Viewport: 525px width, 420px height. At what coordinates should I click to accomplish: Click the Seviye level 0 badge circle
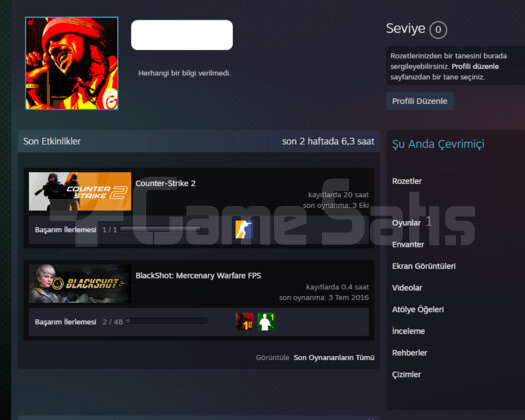(438, 30)
